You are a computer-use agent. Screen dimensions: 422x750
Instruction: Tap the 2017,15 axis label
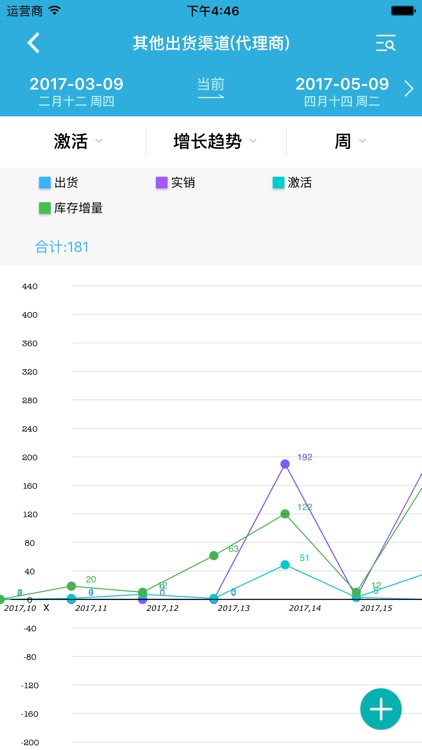tap(376, 608)
